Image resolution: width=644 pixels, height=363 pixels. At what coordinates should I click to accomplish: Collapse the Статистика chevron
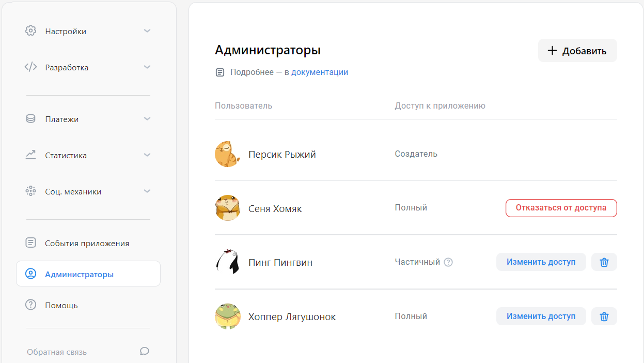pos(147,155)
